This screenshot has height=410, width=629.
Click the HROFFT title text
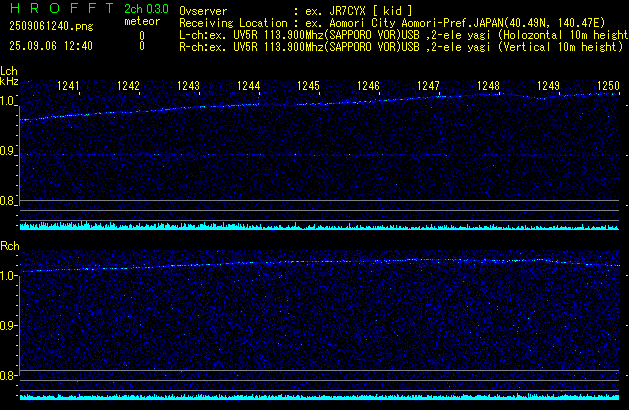click(x=62, y=8)
